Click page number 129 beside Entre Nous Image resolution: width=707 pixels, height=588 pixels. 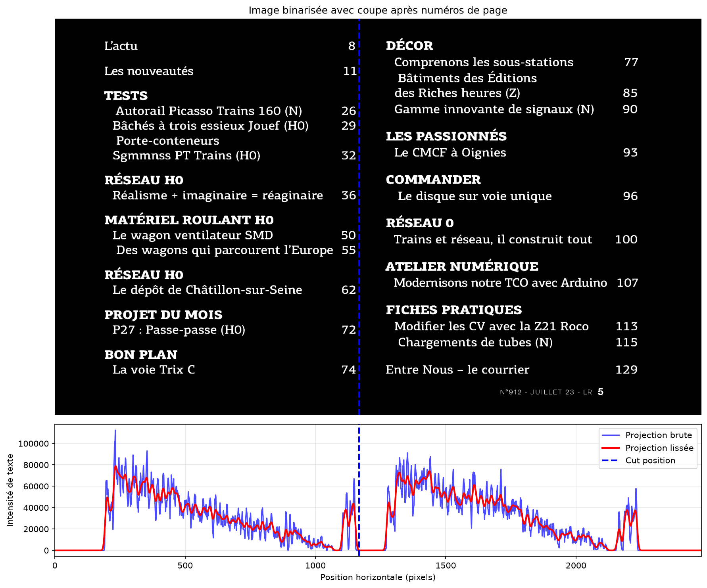click(x=626, y=370)
